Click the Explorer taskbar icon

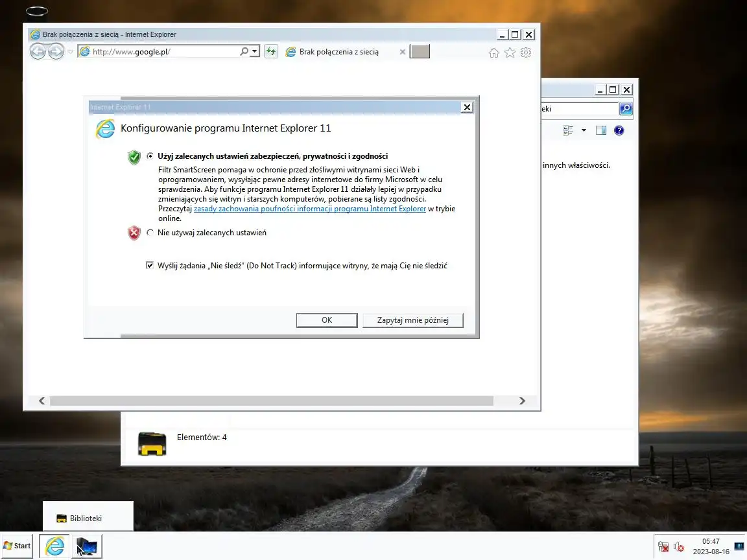pyautogui.click(x=87, y=546)
